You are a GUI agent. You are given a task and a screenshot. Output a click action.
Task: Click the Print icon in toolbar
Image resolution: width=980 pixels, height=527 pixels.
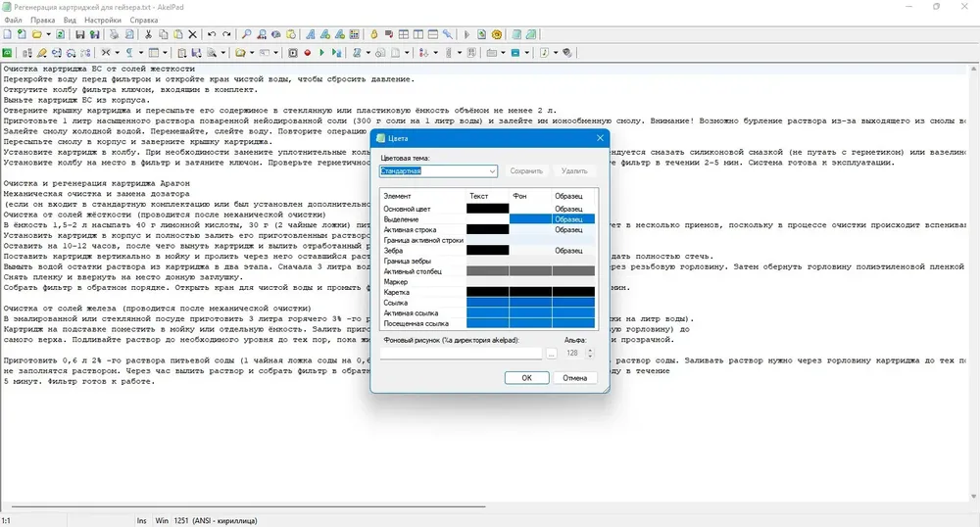point(114,35)
